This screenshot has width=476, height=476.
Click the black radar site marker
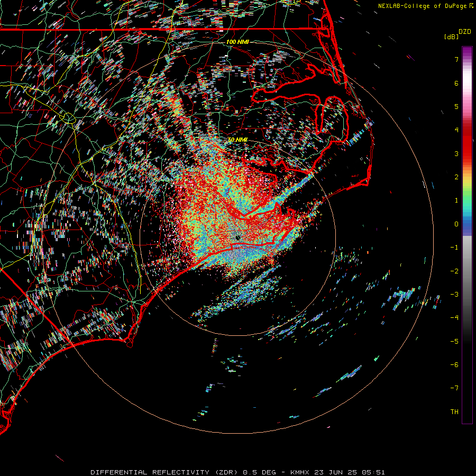(237, 237)
